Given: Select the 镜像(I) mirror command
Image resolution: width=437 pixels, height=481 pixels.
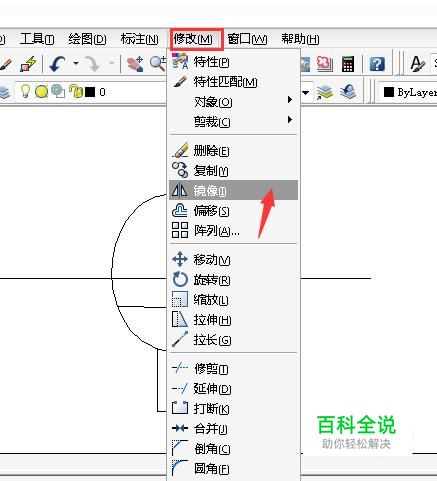Looking at the screenshot, I should (233, 190).
